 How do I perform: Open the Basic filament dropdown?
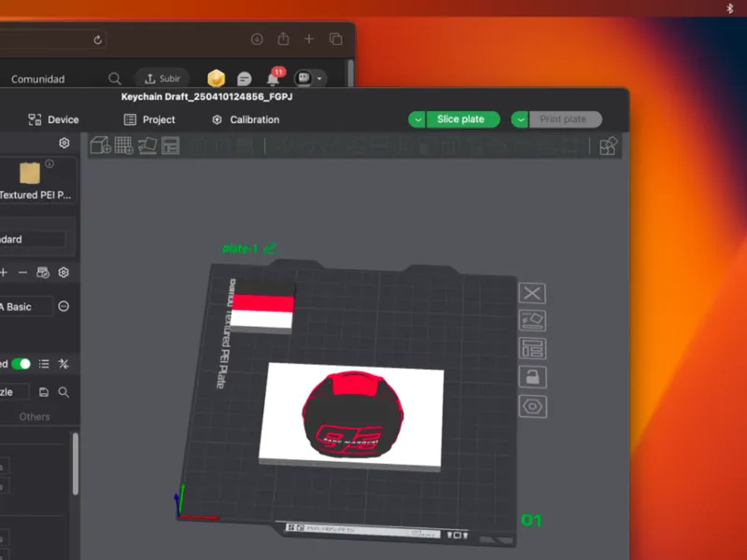(26, 307)
